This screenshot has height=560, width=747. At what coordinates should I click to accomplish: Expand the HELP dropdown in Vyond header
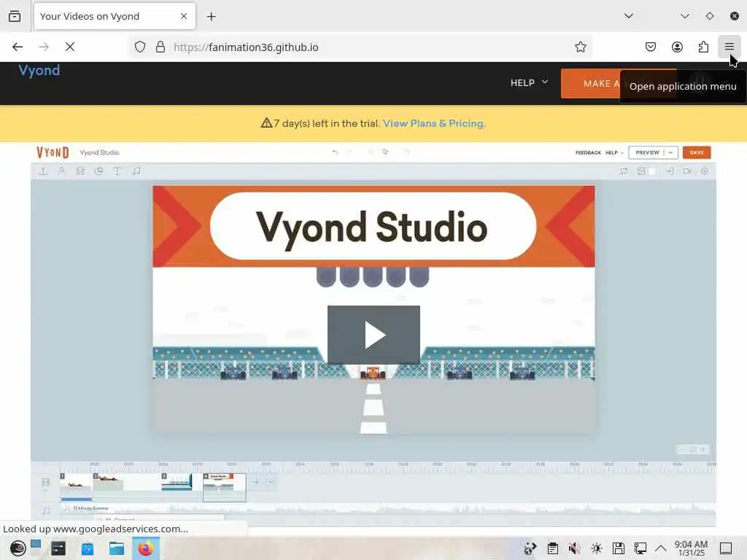click(530, 83)
